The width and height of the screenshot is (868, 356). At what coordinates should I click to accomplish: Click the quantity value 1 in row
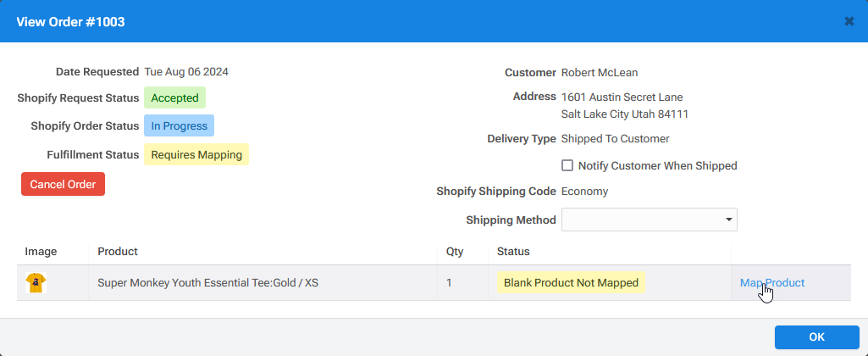[x=449, y=283]
